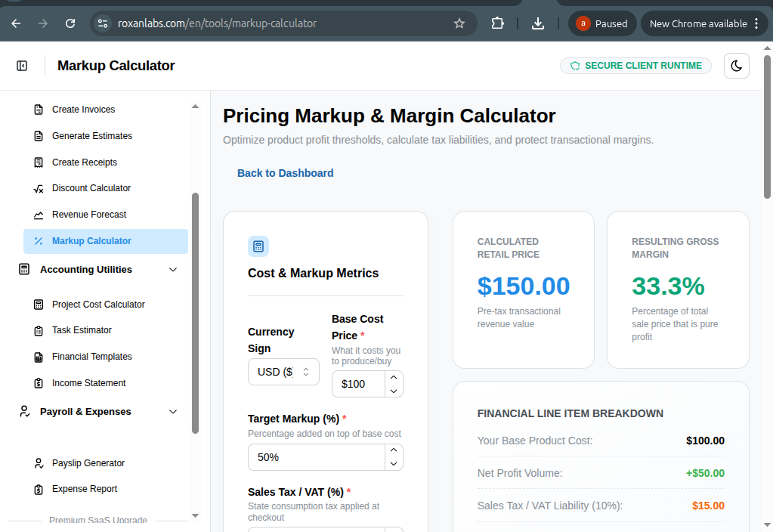The image size is (773, 532).
Task: Click the Payslip Generator person icon
Action: pos(39,463)
